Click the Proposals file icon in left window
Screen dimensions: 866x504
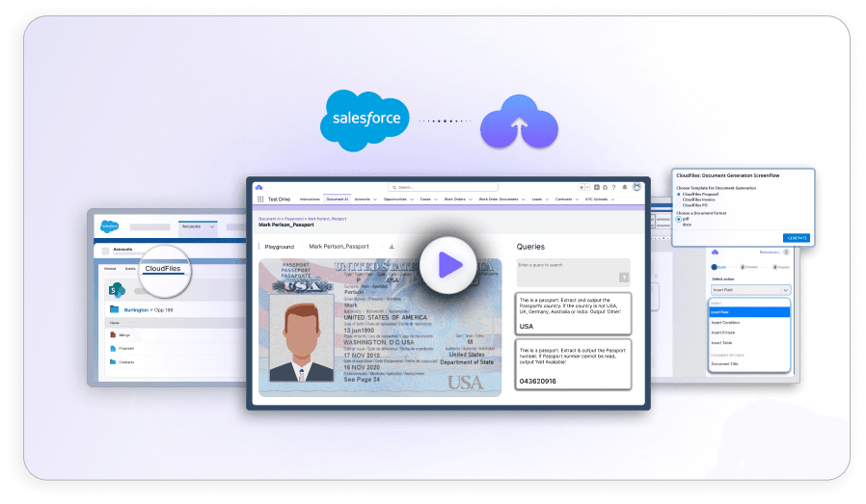tap(113, 348)
